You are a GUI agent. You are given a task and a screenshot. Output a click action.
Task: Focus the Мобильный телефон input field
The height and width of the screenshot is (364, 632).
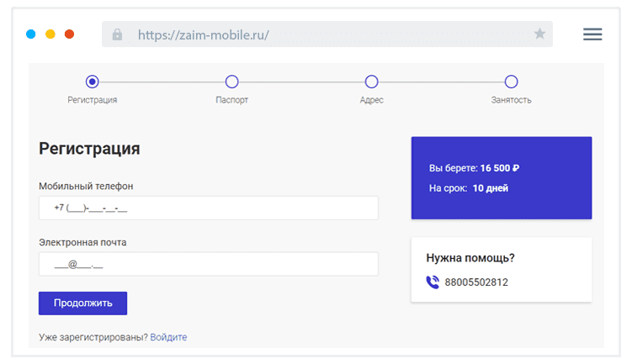pyautogui.click(x=209, y=208)
